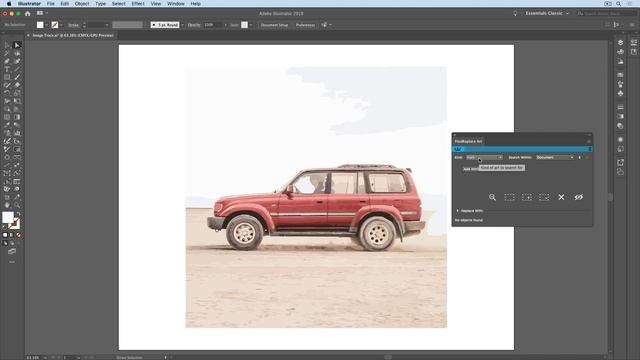Select the Find/Replace Art panel tab
The width and height of the screenshot is (640, 360).
[469, 141]
